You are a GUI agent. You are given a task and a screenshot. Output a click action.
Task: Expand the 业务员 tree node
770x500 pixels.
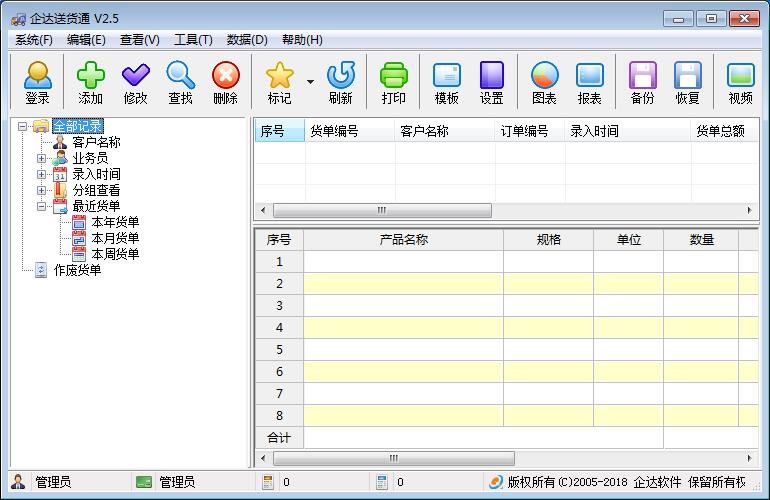[x=42, y=158]
